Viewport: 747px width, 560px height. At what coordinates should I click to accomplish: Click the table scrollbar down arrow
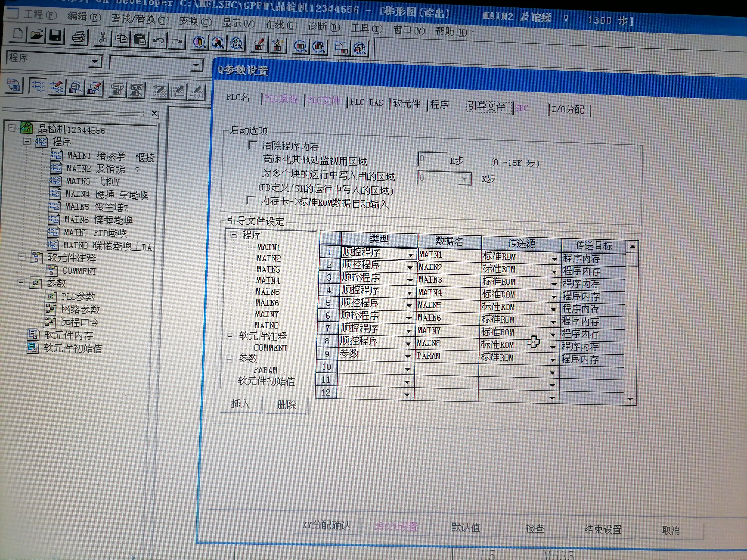point(630,399)
